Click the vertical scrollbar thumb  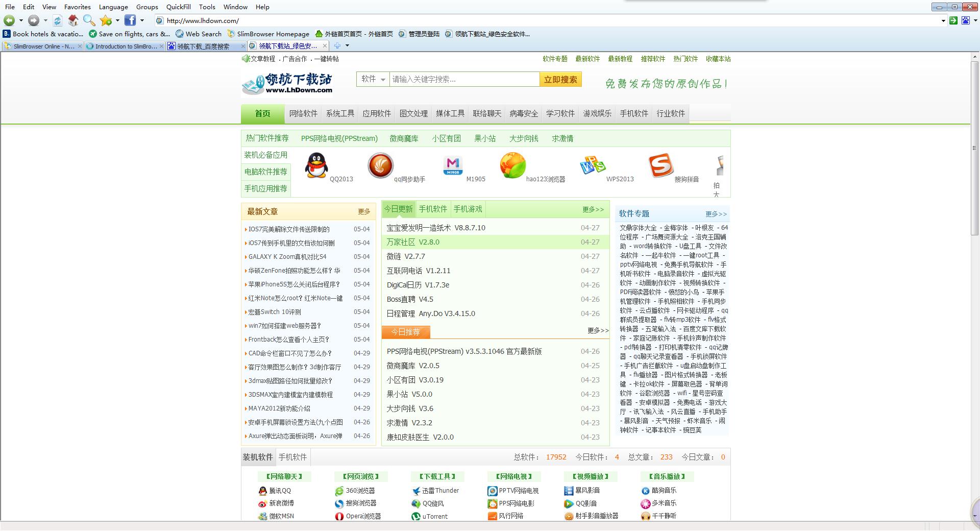(975, 148)
